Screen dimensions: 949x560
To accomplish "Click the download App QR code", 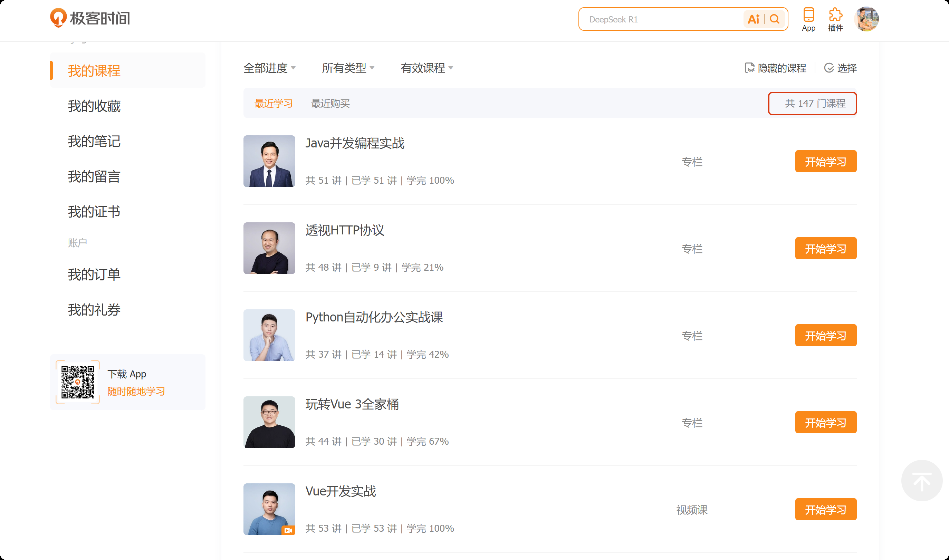I will tap(78, 382).
